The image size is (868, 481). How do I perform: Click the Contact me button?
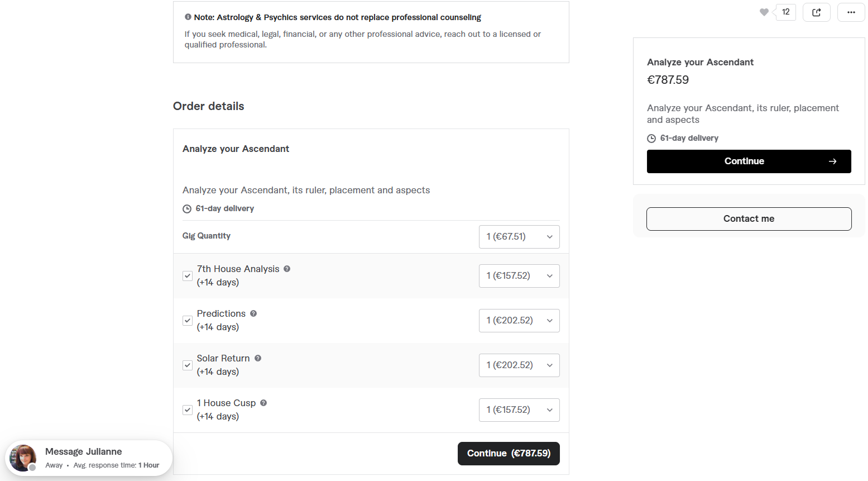point(749,219)
